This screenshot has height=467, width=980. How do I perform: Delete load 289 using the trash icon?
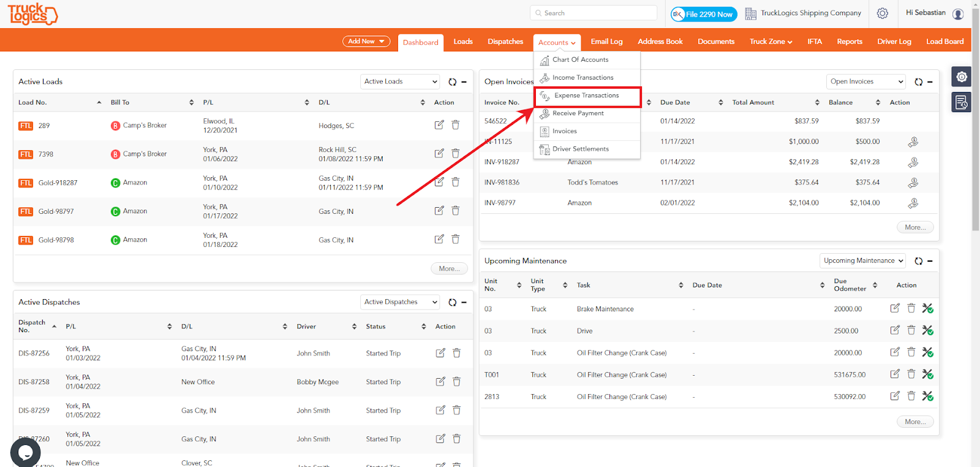pyautogui.click(x=456, y=125)
